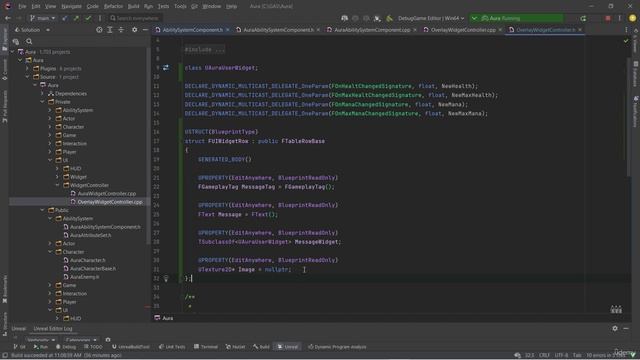Viewport: 640px width, 360px height.
Task: Open the UnrealBuildTool window
Action: pos(131,347)
